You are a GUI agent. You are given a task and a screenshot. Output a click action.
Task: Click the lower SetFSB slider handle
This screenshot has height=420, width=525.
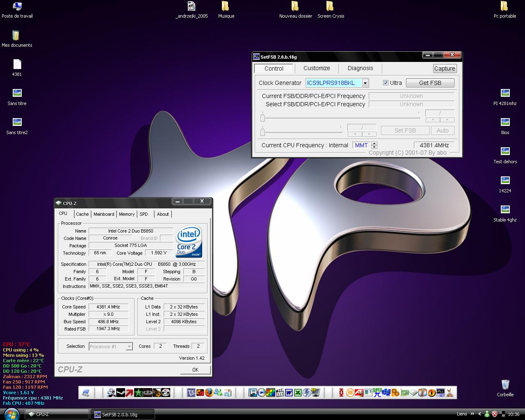click(x=262, y=131)
